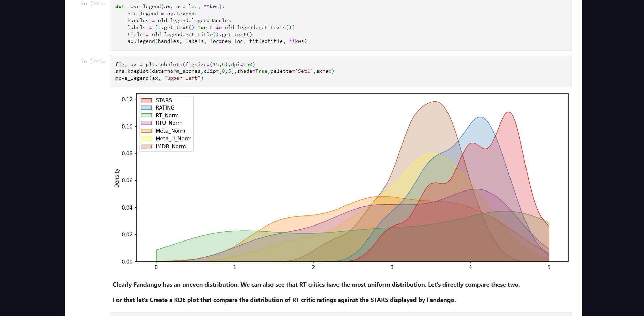Click the green RT_Norm legend swatch
The width and height of the screenshot is (644, 316).
coord(146,116)
